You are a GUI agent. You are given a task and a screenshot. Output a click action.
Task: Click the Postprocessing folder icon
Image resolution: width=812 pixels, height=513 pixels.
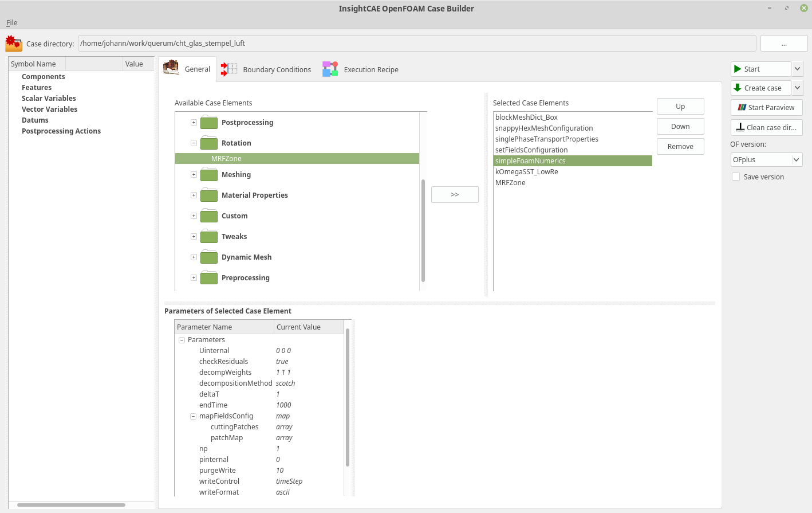point(209,122)
